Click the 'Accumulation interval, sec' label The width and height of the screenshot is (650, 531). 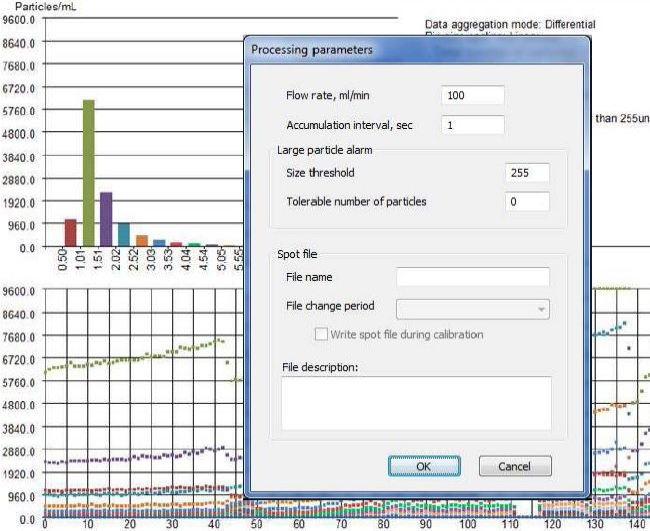click(349, 125)
